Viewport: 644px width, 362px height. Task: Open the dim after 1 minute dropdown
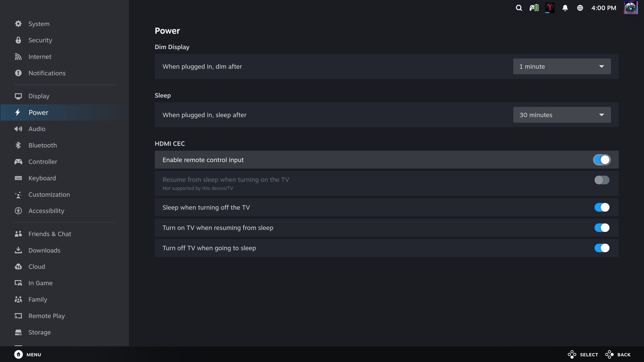point(562,67)
